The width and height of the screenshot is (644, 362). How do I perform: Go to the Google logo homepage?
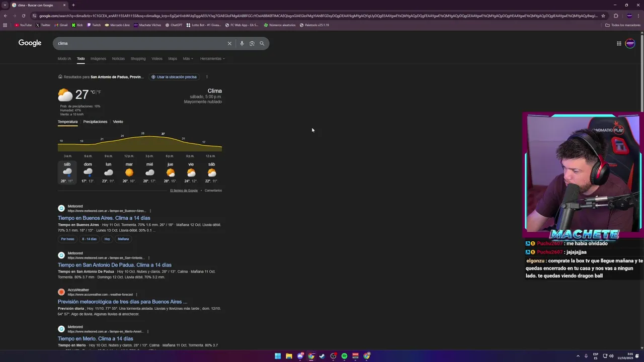click(30, 43)
